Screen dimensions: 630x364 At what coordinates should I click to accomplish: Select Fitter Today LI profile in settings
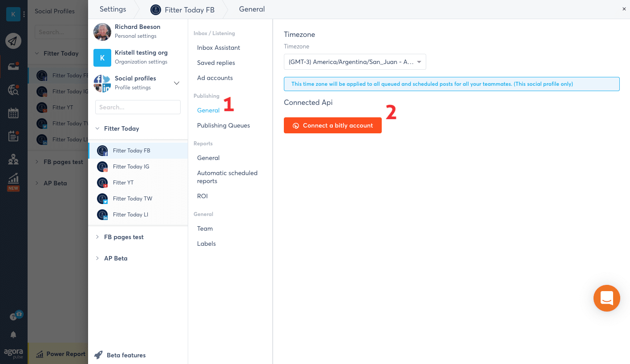tap(138, 215)
